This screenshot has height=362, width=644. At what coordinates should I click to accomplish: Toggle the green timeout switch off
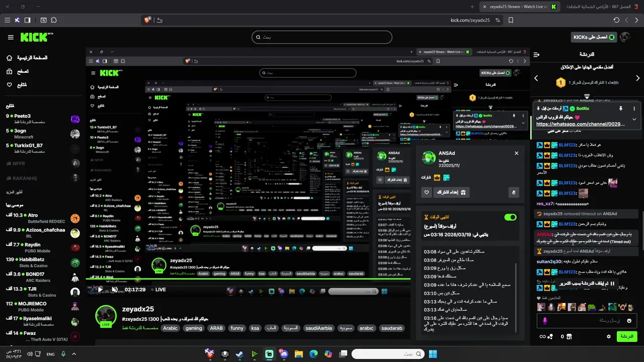510,217
